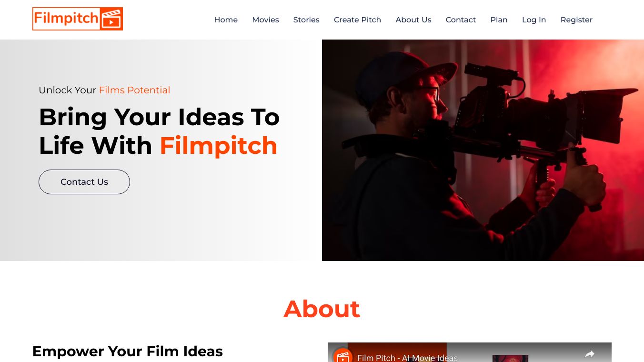Click the 'Films Potential' orange text
Viewport: 644px width, 362px height.
coord(134,90)
